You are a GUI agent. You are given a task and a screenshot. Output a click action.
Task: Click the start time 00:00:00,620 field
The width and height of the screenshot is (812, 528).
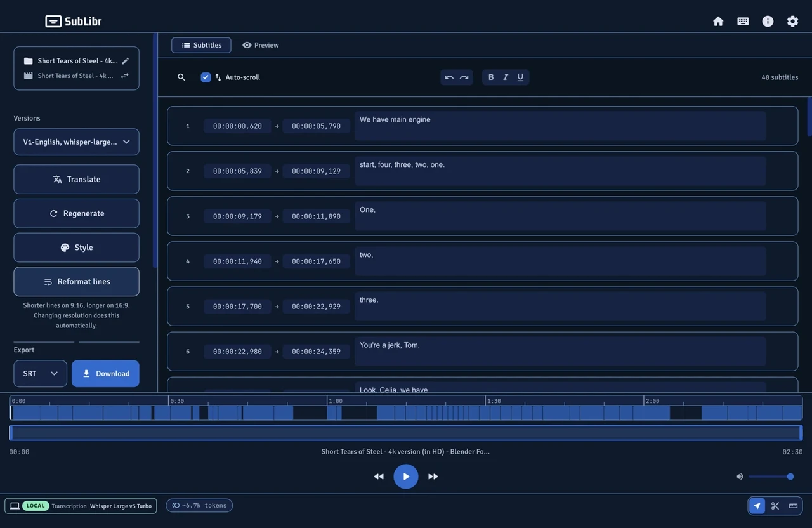(x=237, y=126)
